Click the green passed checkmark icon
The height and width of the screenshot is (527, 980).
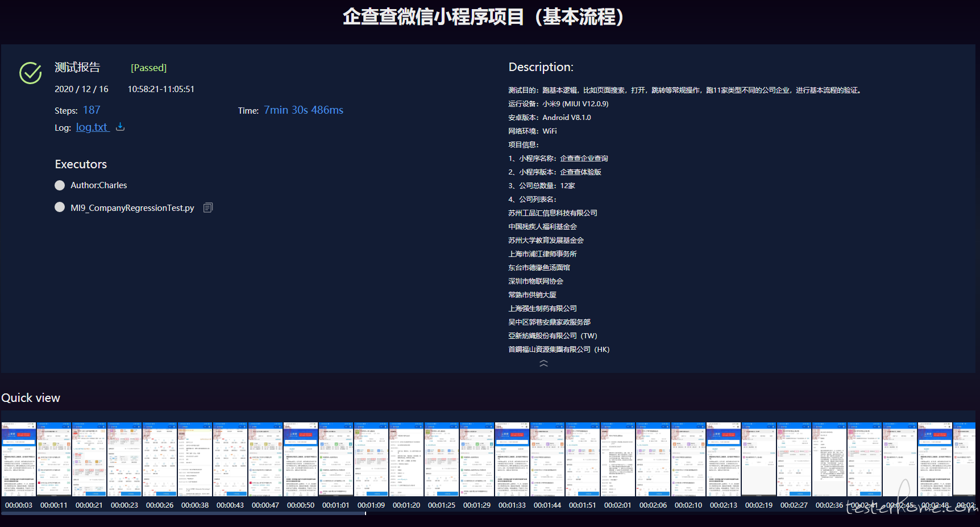click(x=31, y=73)
